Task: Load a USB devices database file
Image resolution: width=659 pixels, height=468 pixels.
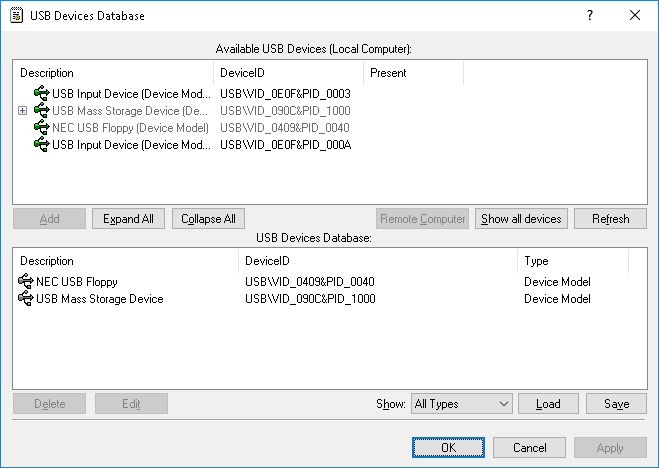Action: (x=548, y=404)
